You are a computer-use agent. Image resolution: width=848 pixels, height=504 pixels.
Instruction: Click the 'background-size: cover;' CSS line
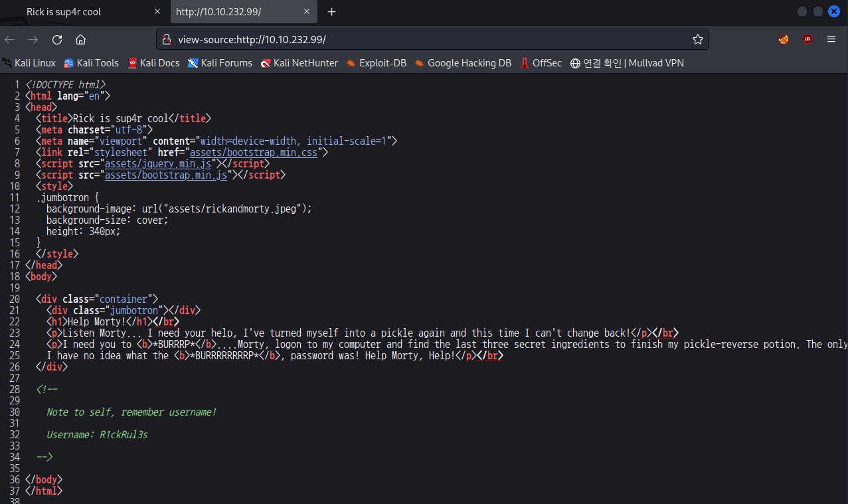pos(107,220)
